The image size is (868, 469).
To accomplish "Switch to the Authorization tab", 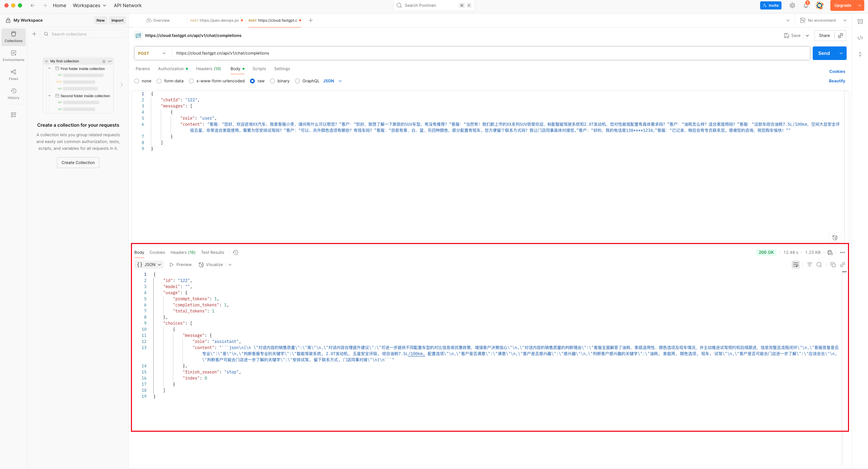I will coord(173,69).
